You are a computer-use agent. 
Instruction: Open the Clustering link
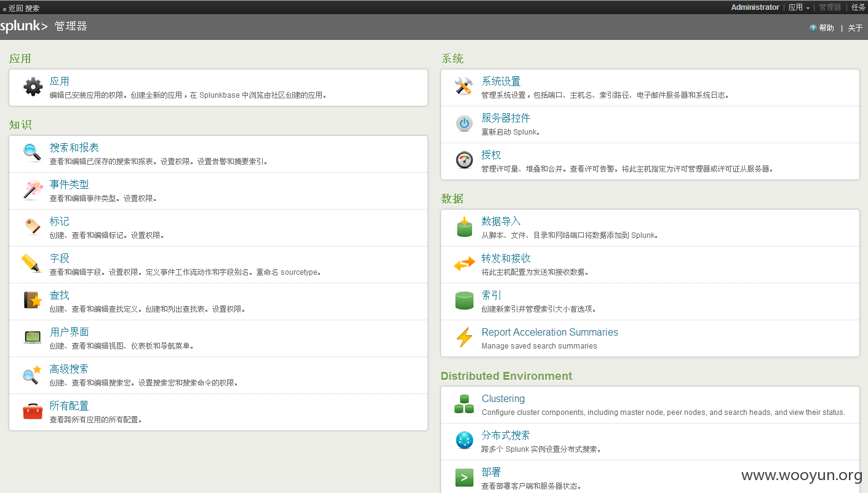503,398
